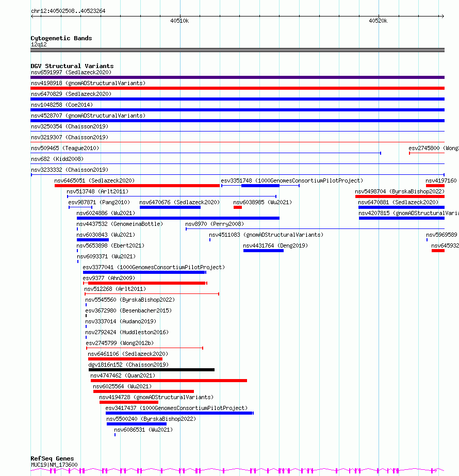The image size is (459, 476).
Task: Click the nsv6470829 (Sedlazeck2020) label
Action: click(71, 94)
